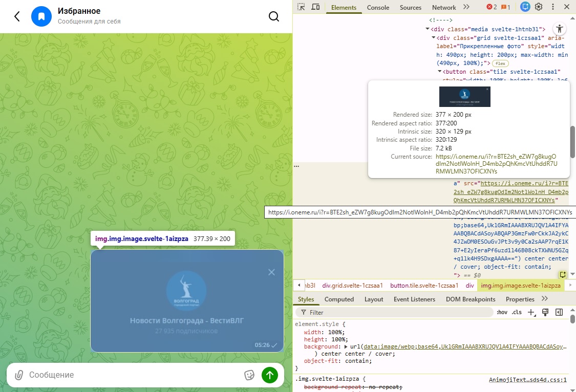The image size is (576, 392).
Task: Toggle the device toolbar emulation
Action: (x=315, y=7)
